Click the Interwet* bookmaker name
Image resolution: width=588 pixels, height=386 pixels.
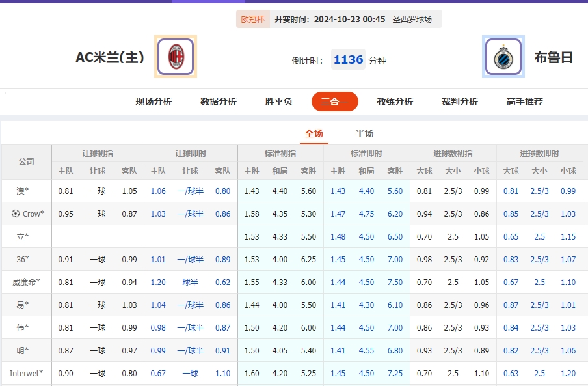[26, 373]
